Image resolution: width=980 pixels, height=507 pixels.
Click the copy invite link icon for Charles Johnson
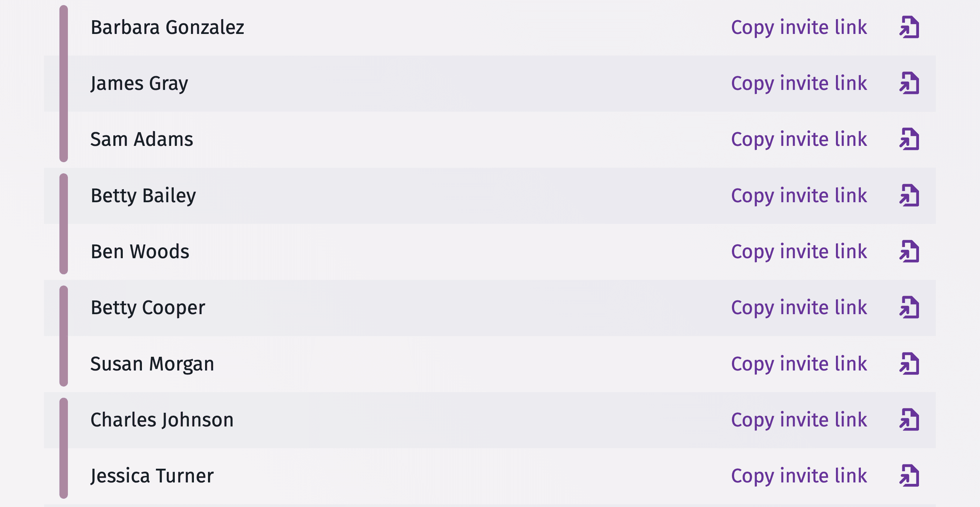[x=910, y=420]
